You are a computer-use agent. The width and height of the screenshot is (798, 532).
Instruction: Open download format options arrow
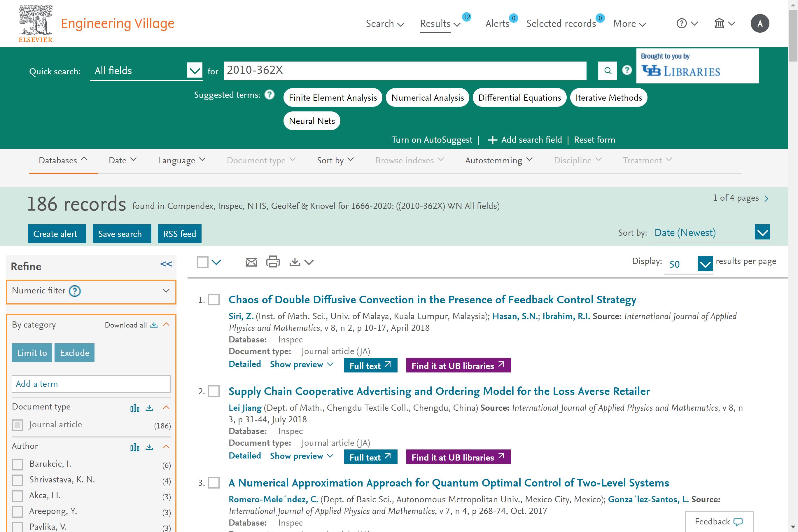309,262
